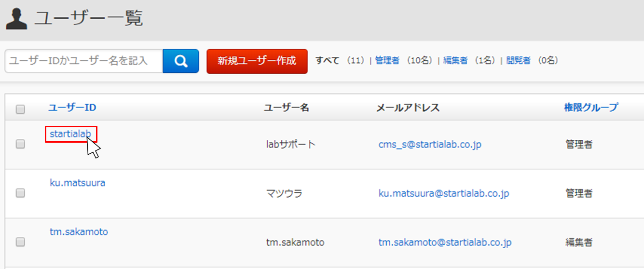The height and width of the screenshot is (269, 644).
Task: Sort by the ユーザーID column header
Action: tap(72, 108)
